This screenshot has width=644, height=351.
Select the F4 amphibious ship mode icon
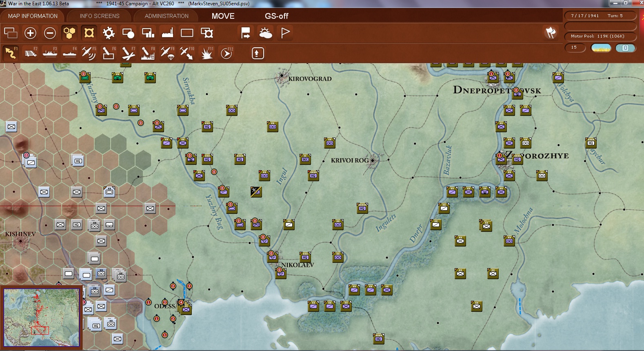pos(70,53)
